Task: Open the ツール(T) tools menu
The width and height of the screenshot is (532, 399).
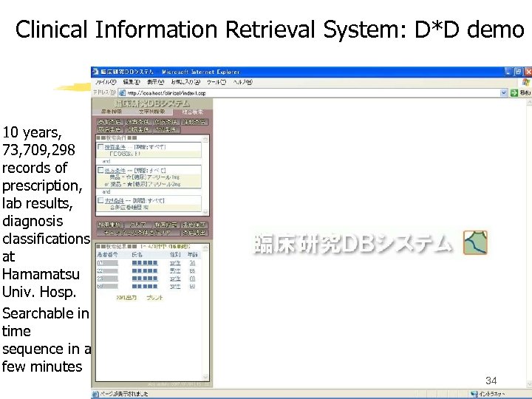Action: (216, 82)
